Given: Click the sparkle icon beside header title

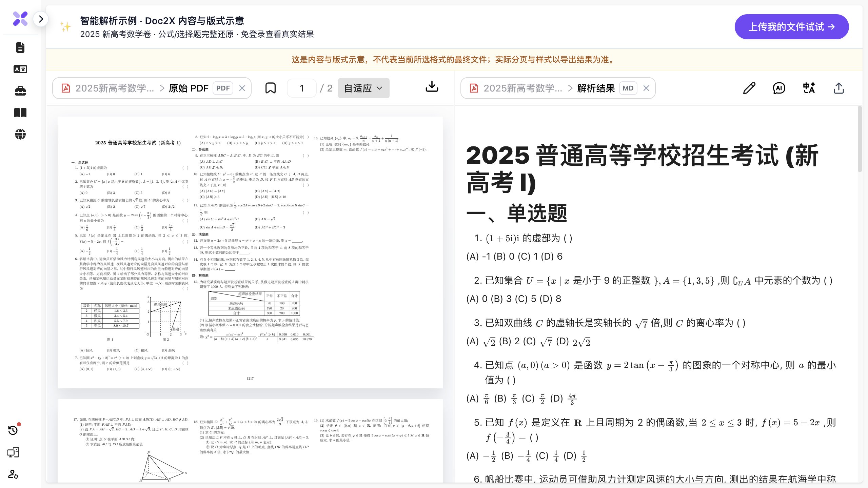Looking at the screenshot, I should [65, 26].
